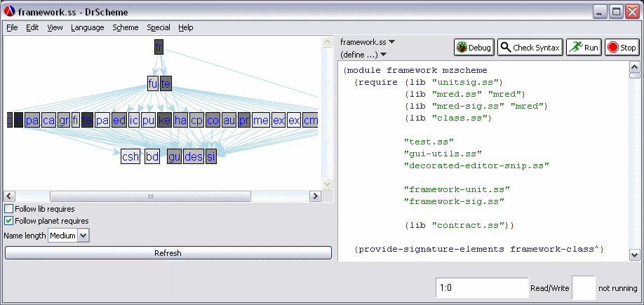The height and width of the screenshot is (305, 644).
Task: Select the gr module node
Action: 64,121
